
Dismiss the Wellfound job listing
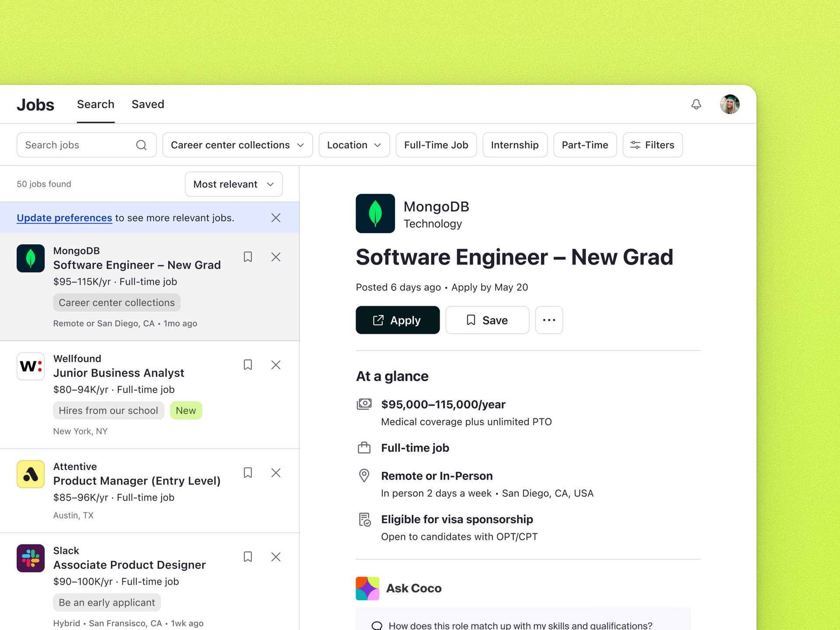click(x=276, y=365)
